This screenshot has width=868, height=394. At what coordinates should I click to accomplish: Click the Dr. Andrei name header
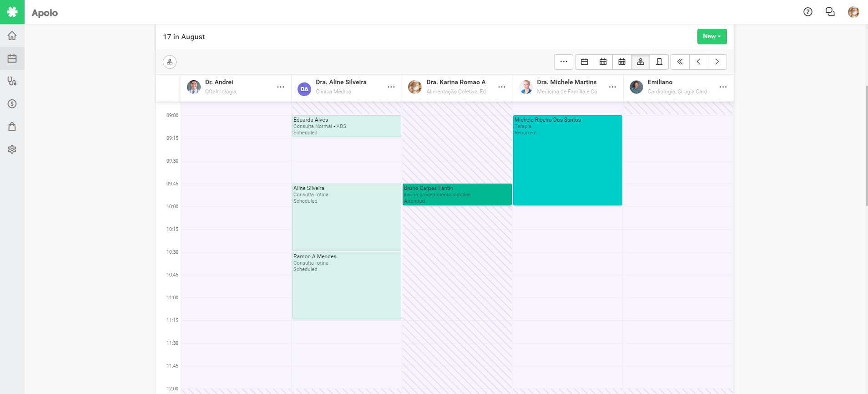(x=219, y=82)
